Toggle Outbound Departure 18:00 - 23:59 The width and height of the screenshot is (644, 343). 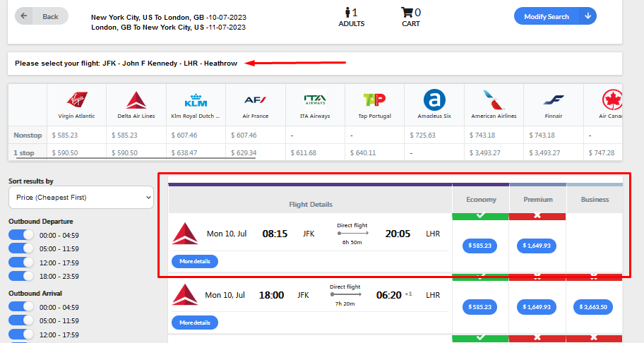[x=21, y=276]
